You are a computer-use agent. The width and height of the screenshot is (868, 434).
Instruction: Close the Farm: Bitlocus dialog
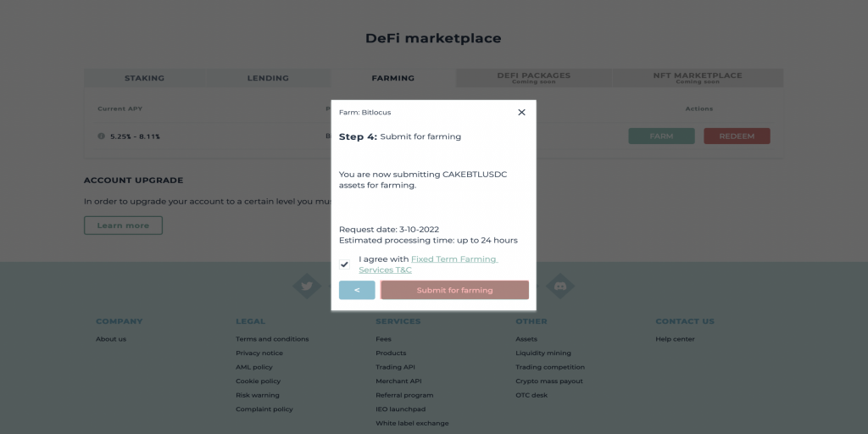[521, 113]
